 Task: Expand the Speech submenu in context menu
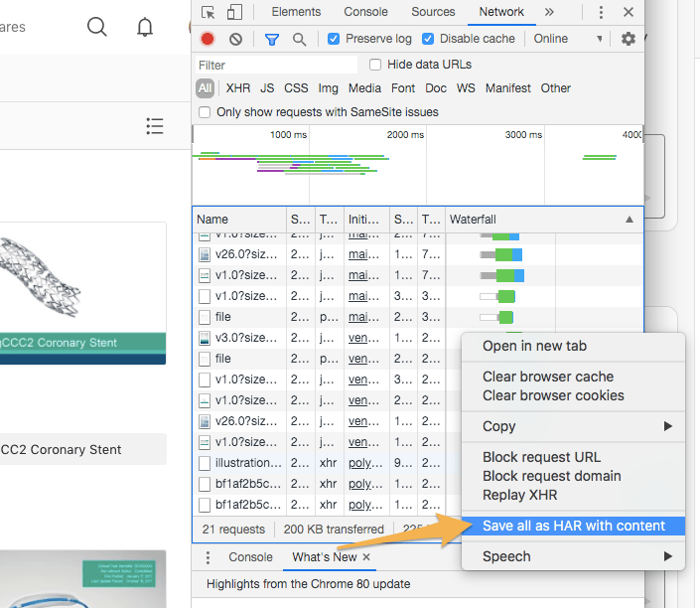point(573,556)
